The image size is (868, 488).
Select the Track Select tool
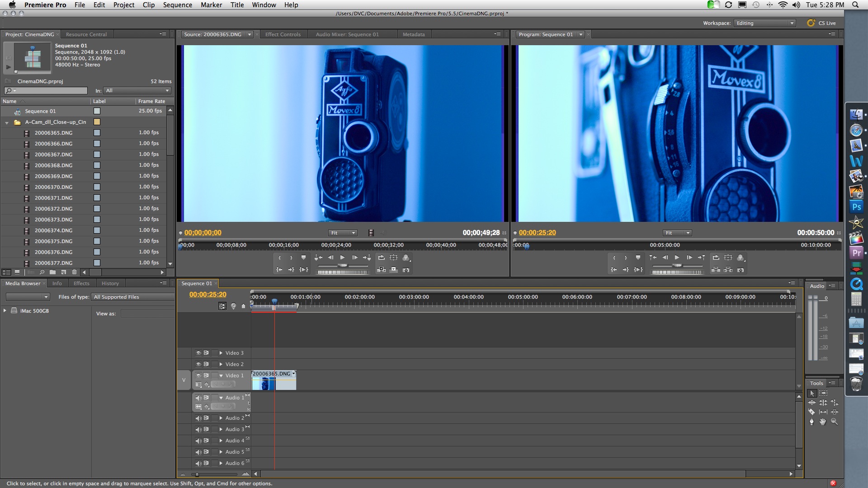(823, 393)
